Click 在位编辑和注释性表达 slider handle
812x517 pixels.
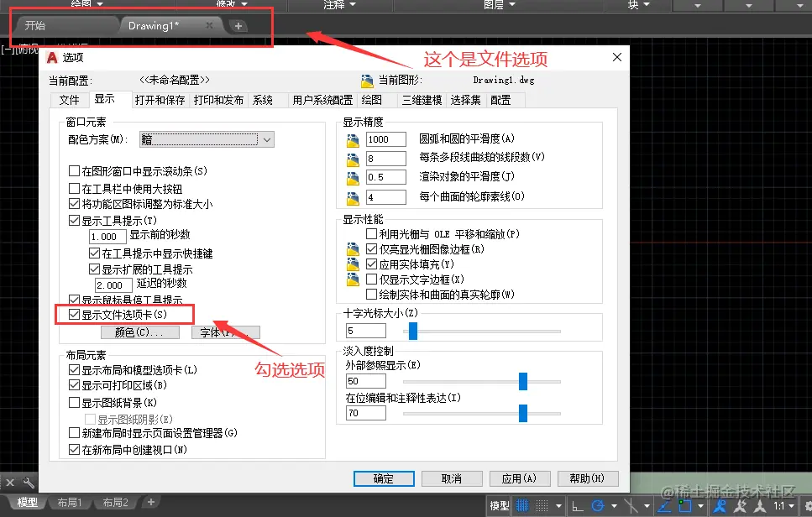click(523, 414)
